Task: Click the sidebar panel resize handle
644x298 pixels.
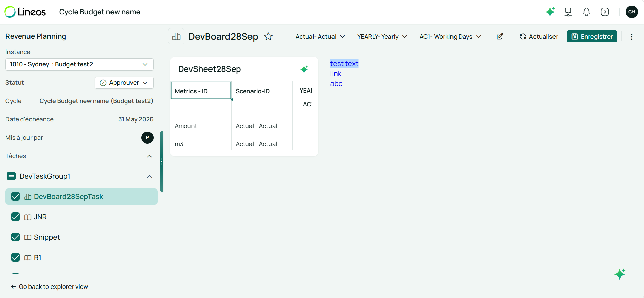Action: 162,162
